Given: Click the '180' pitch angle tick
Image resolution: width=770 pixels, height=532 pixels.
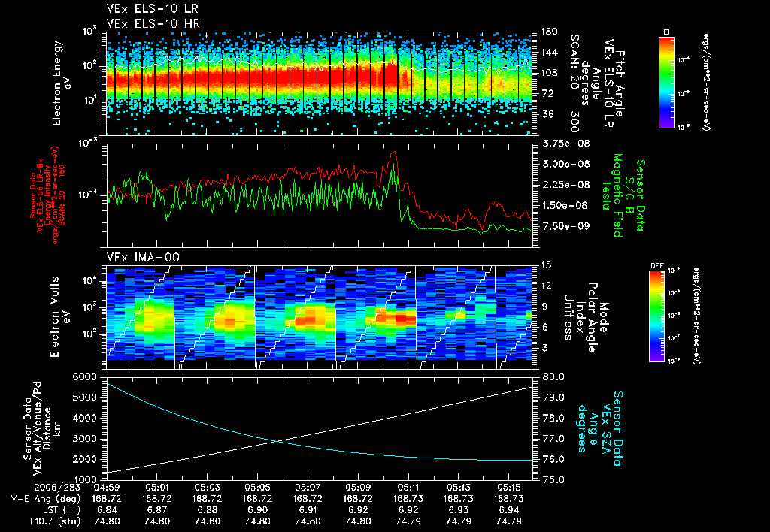Looking at the screenshot, I should pos(549,32).
